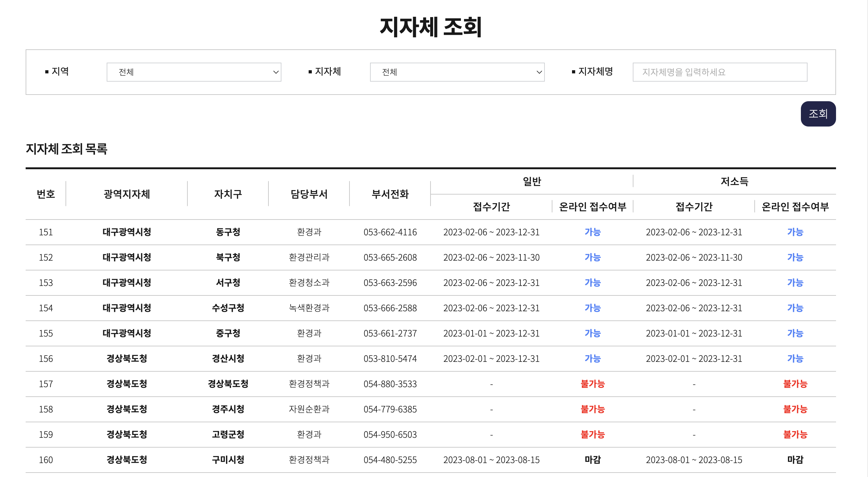Viewport: 868px width, 477px height.
Task: Open the 지역 dropdown set to 전체
Action: [x=194, y=72]
